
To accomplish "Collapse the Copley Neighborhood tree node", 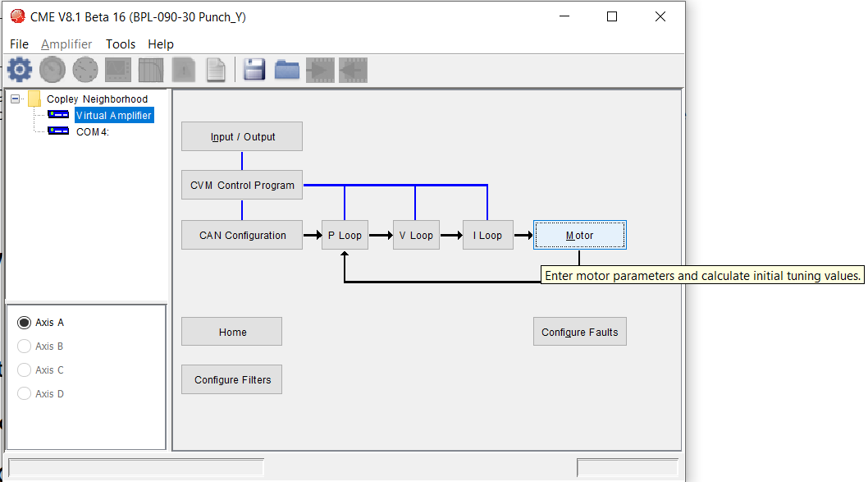I will [16, 99].
